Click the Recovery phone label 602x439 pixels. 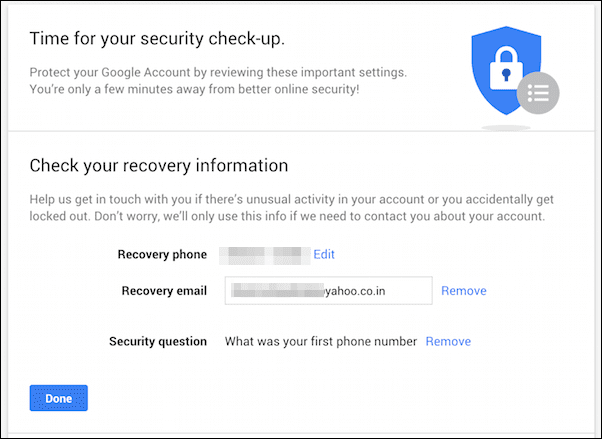pos(162,255)
